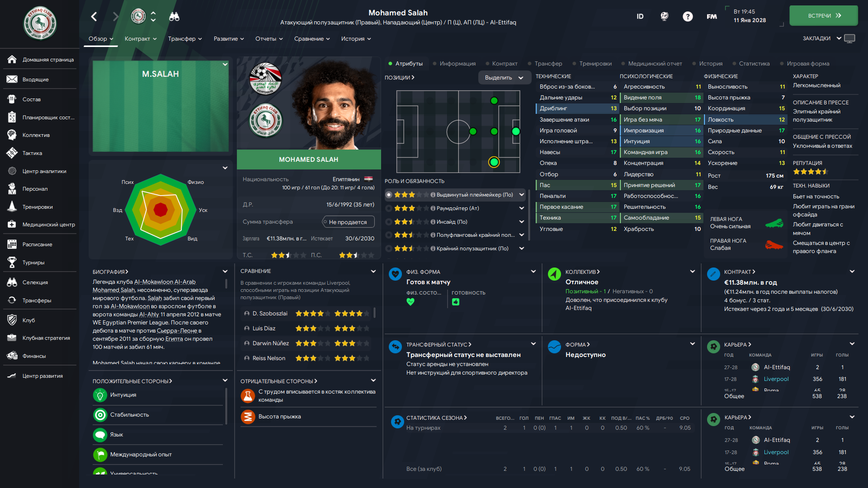Image resolution: width=868 pixels, height=488 pixels.
Task: Click the FM logo icon
Action: (712, 17)
